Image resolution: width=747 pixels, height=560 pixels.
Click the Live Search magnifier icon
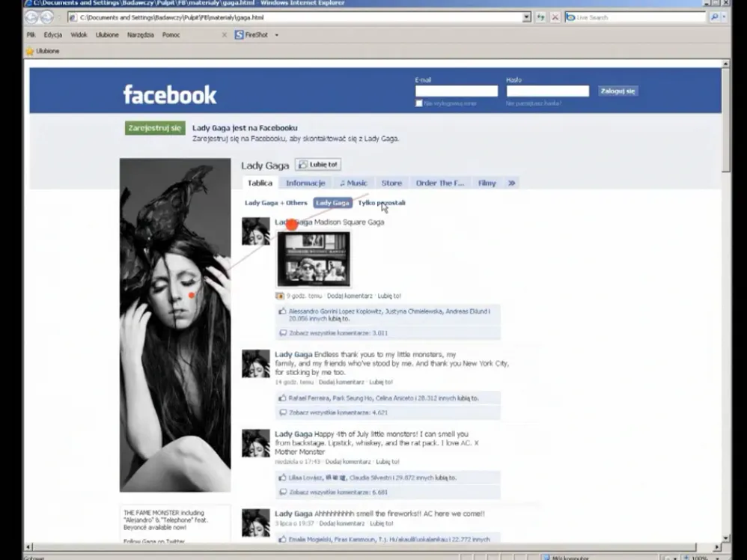[714, 17]
